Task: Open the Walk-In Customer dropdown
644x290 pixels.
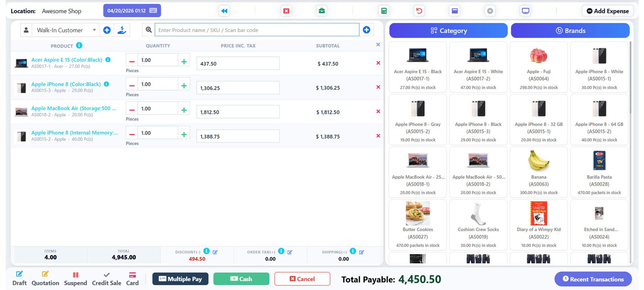Action: pos(66,30)
